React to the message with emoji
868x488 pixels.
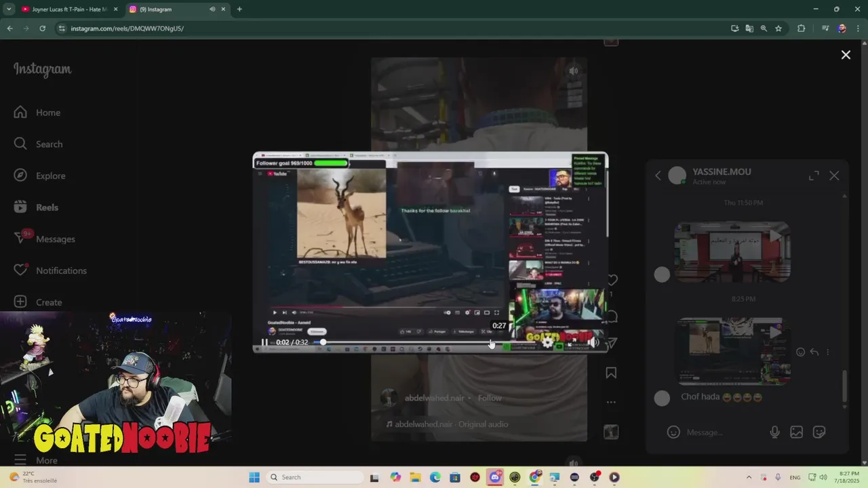pyautogui.click(x=801, y=352)
